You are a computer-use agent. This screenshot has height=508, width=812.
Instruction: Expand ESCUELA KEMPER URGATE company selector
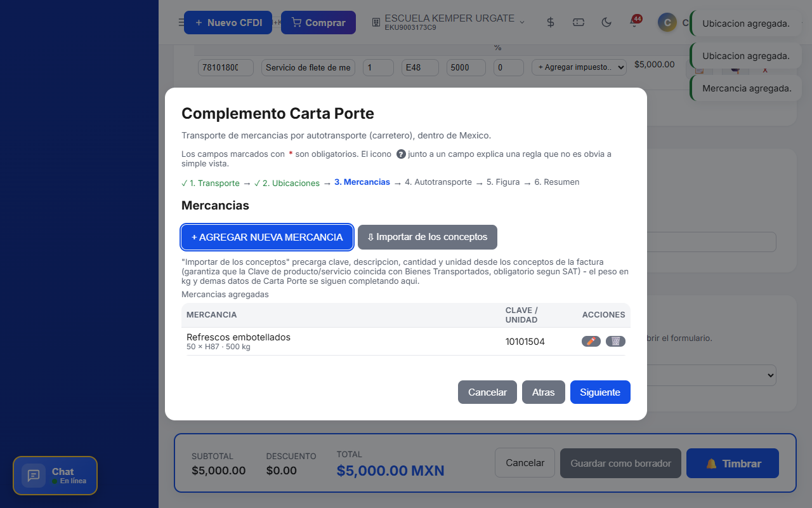(449, 22)
